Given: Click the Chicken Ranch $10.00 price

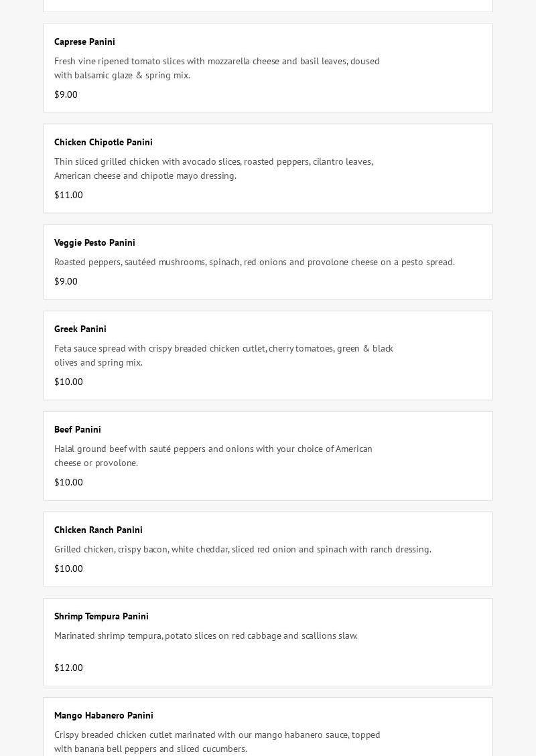Looking at the screenshot, I should point(68,569).
